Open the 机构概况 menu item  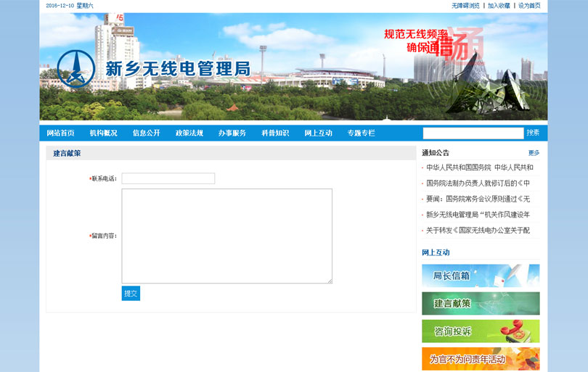(103, 133)
